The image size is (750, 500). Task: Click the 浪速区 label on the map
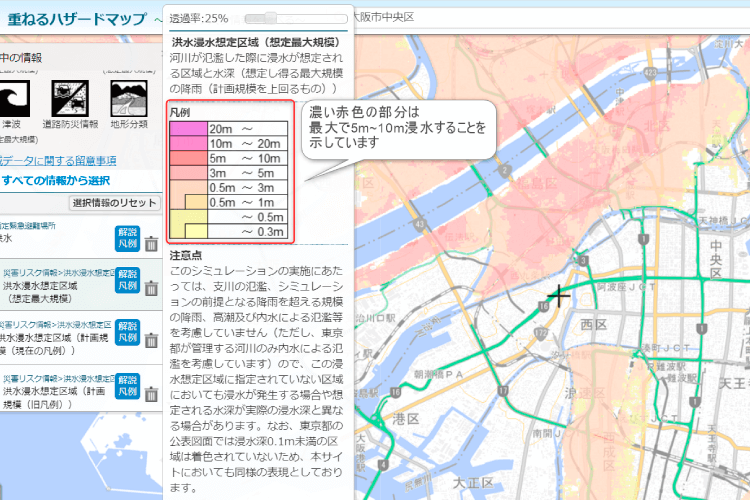pos(585,393)
